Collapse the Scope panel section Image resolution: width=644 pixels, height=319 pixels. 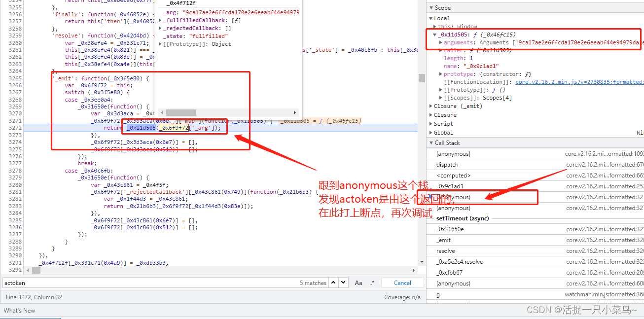[431, 8]
